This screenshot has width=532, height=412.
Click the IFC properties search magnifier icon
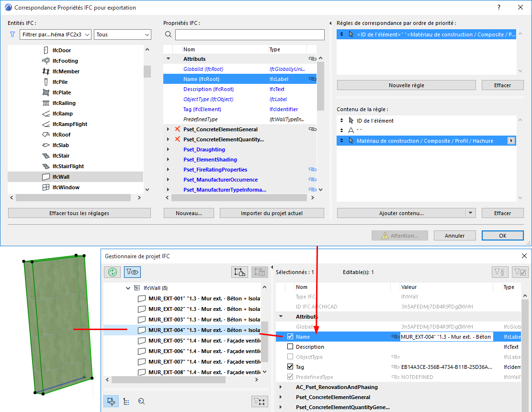(168, 34)
